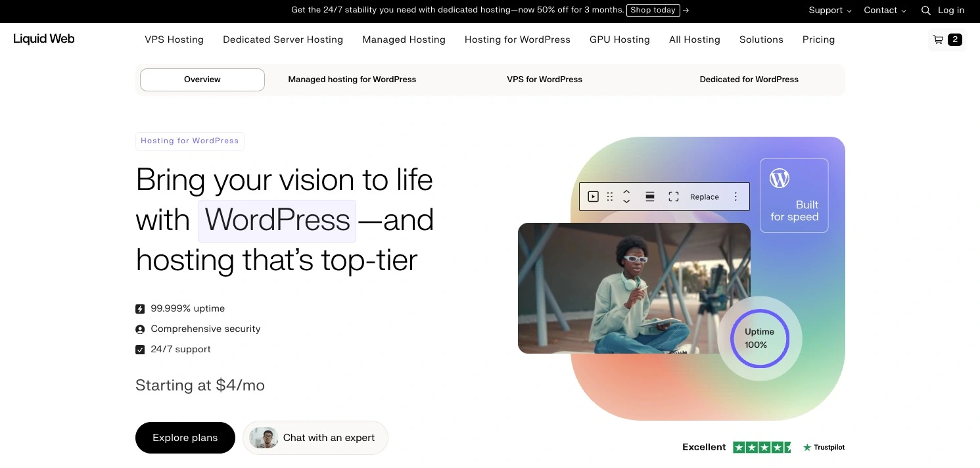The width and height of the screenshot is (980, 468).
Task: Click the lightning bolt uptime icon
Action: (x=140, y=309)
